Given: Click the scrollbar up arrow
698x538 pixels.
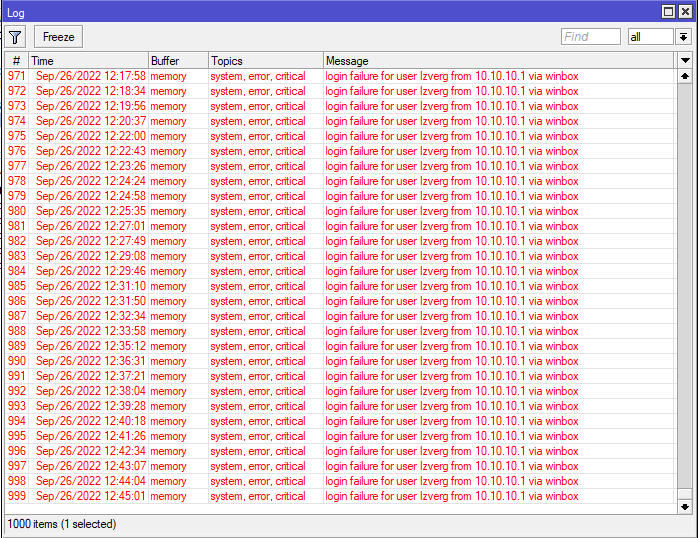Looking at the screenshot, I should (x=685, y=76).
